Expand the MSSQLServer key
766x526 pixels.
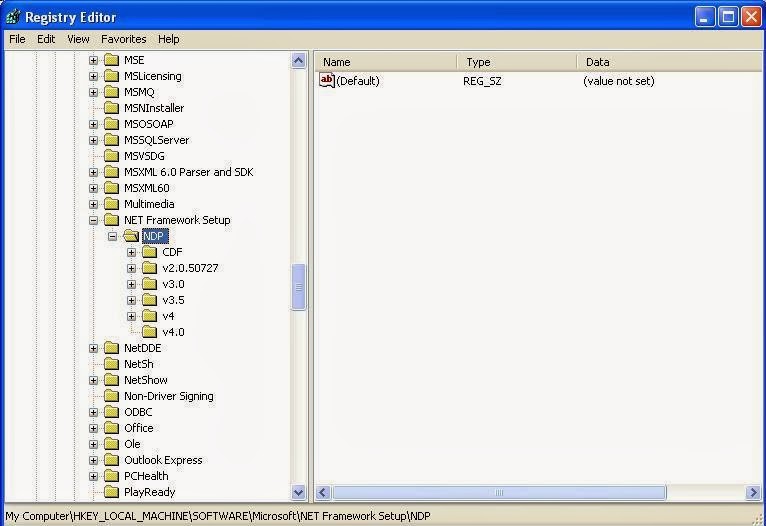tap(93, 140)
